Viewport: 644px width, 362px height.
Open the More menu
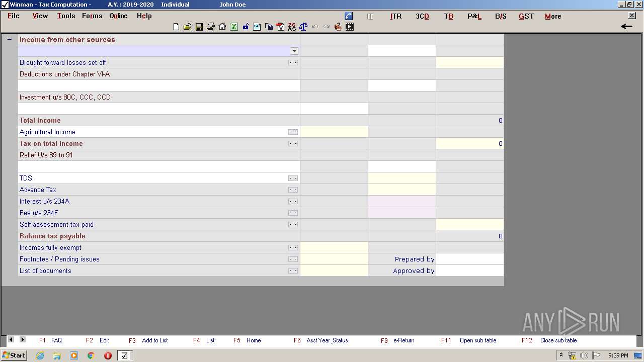click(553, 16)
